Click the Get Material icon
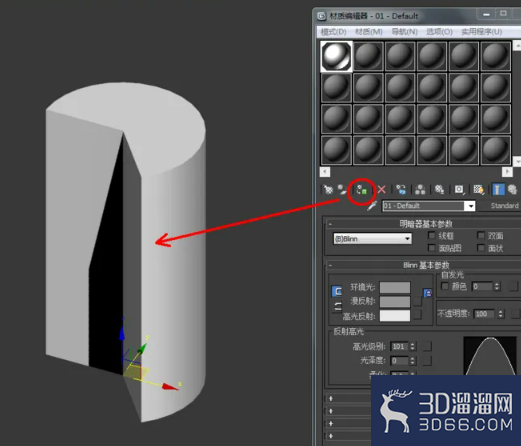521x446 pixels. (328, 190)
